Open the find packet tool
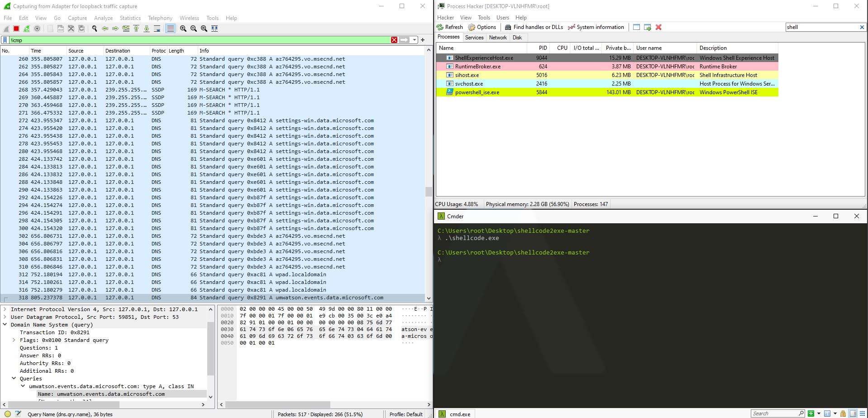Screen dimensions: 868x418 pos(94,28)
